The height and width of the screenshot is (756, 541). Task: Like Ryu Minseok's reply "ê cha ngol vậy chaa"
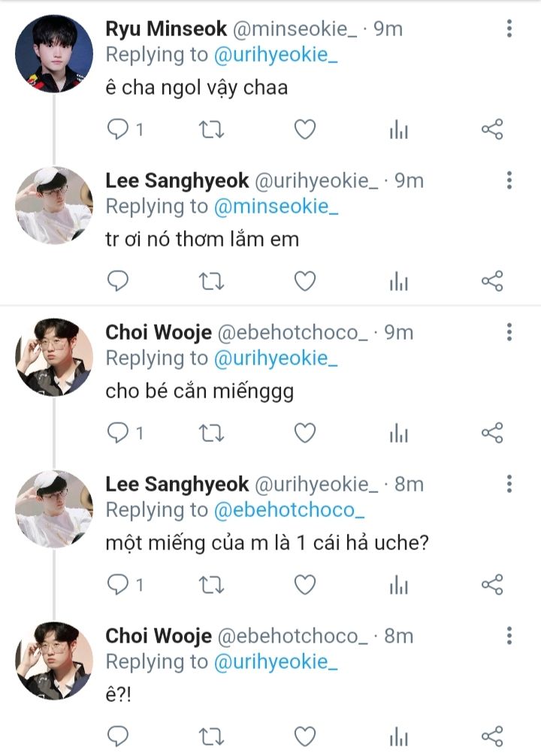click(304, 130)
